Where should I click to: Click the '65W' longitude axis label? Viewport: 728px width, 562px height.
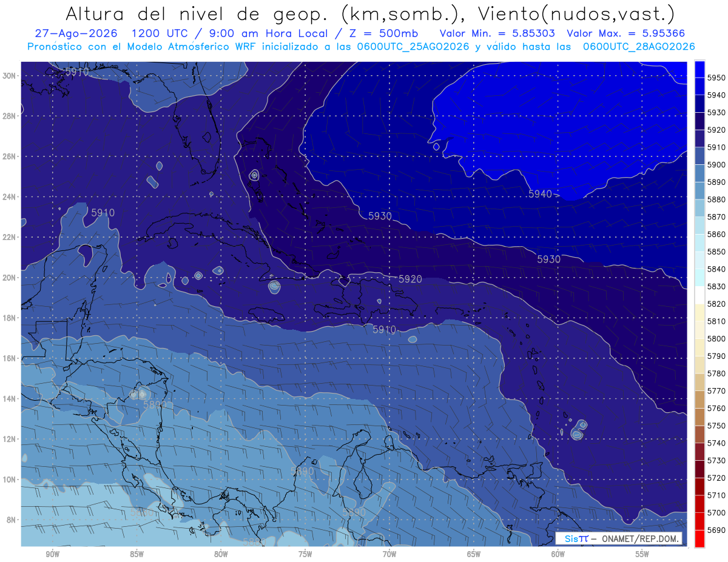(474, 555)
